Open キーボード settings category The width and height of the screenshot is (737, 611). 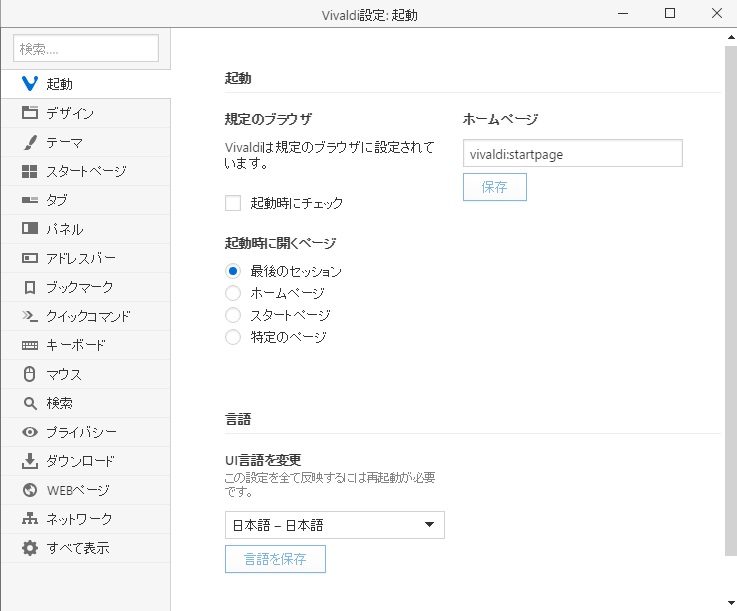[x=86, y=345]
